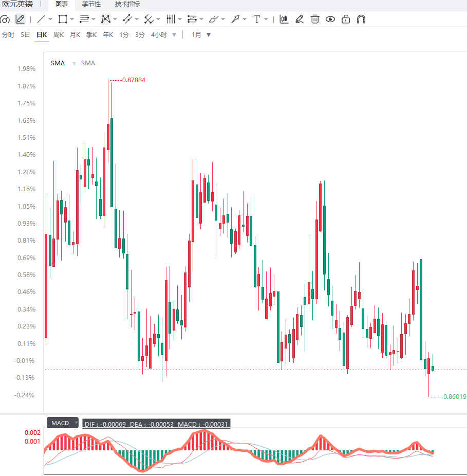This screenshot has height=476, width=467.
Task: Click the 0.87884 high price label
Action: pyautogui.click(x=134, y=80)
